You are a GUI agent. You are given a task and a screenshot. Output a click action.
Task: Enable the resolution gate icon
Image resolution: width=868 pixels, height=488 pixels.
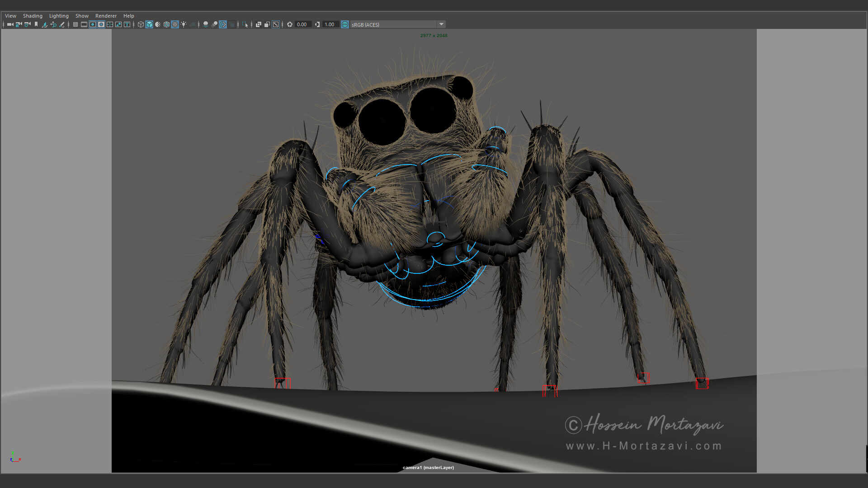(93, 24)
